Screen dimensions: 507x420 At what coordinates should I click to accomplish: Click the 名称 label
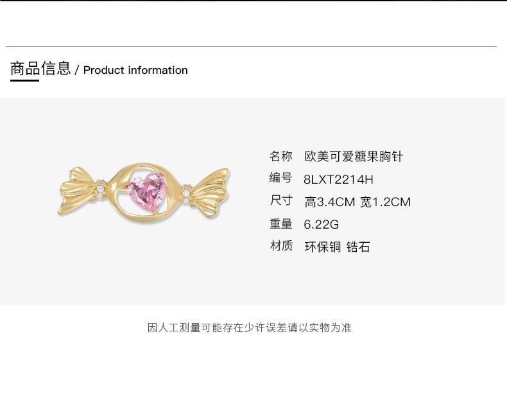pyautogui.click(x=280, y=156)
